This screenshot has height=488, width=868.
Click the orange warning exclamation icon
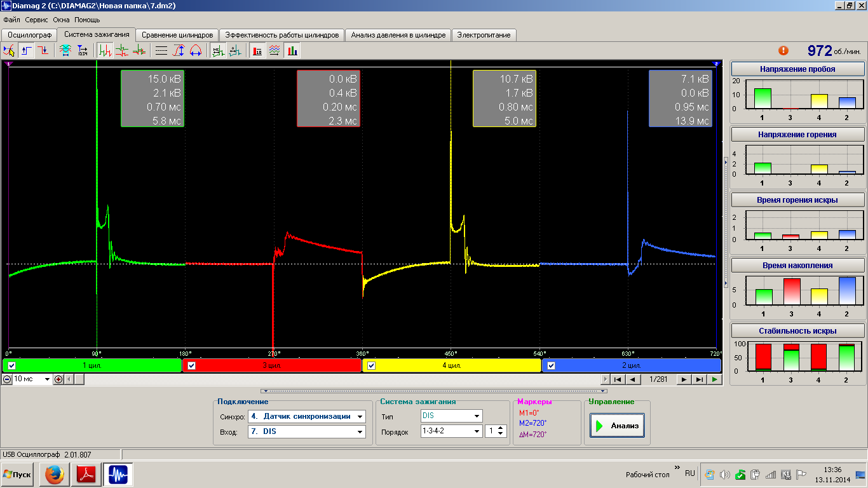click(x=783, y=50)
